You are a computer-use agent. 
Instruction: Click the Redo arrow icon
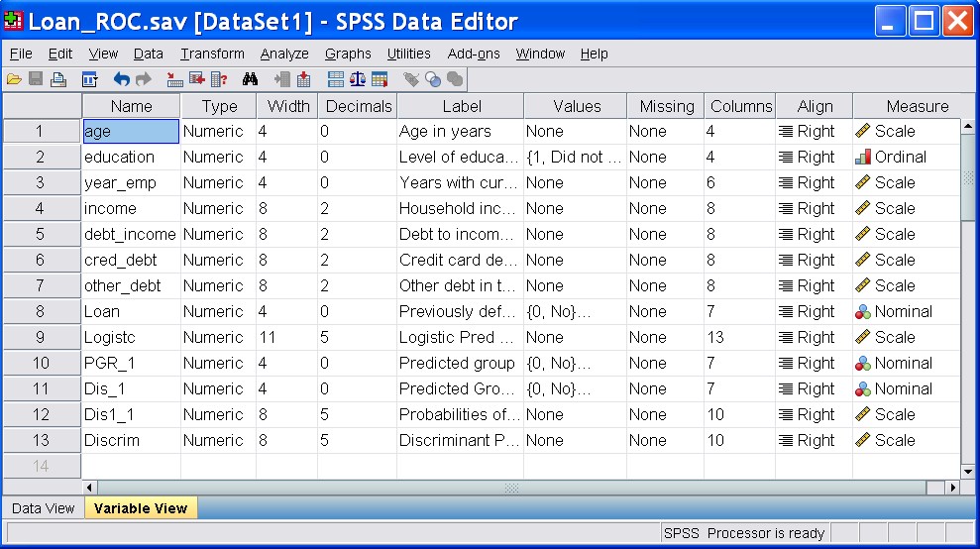coord(144,79)
